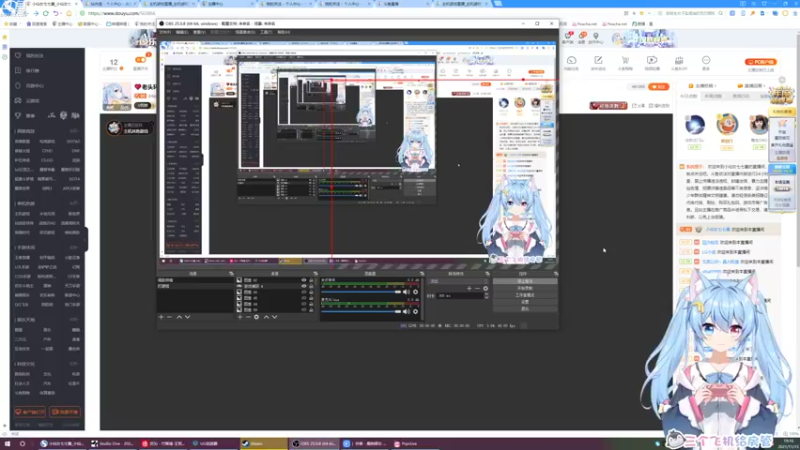Toggle visibility of first source in OBS
The height and width of the screenshot is (450, 800).
click(304, 280)
